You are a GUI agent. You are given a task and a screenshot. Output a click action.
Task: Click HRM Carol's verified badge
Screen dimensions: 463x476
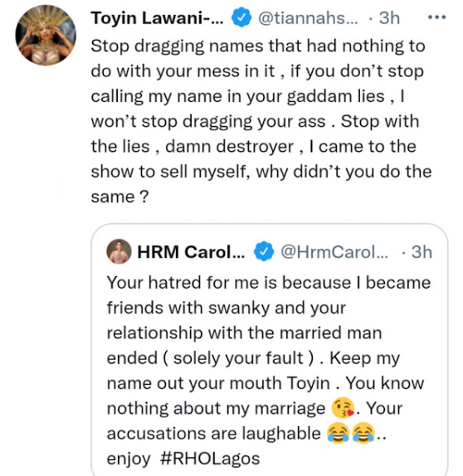click(x=264, y=251)
